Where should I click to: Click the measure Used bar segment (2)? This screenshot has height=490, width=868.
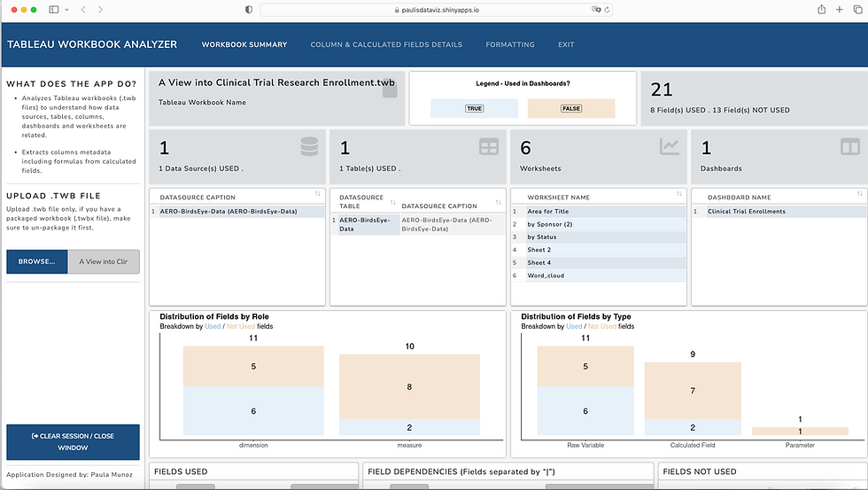(x=409, y=427)
